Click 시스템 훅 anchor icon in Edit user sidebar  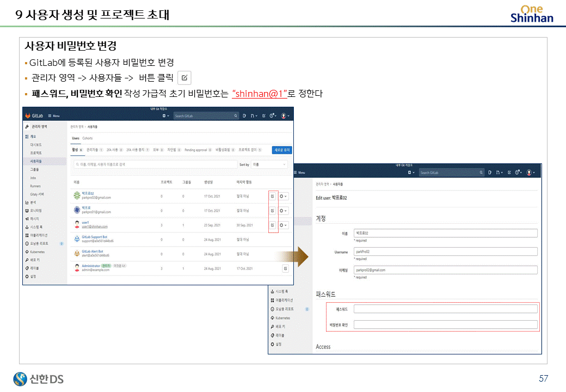[x=273, y=291]
